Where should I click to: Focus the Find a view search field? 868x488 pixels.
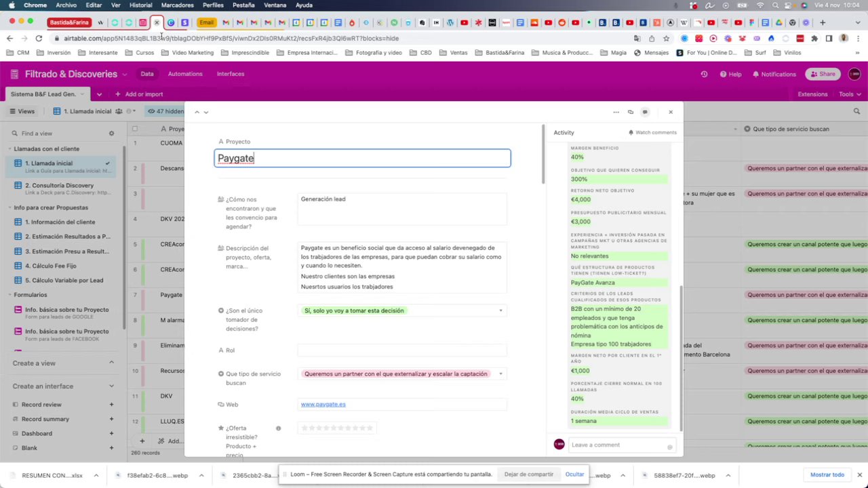[x=58, y=134]
